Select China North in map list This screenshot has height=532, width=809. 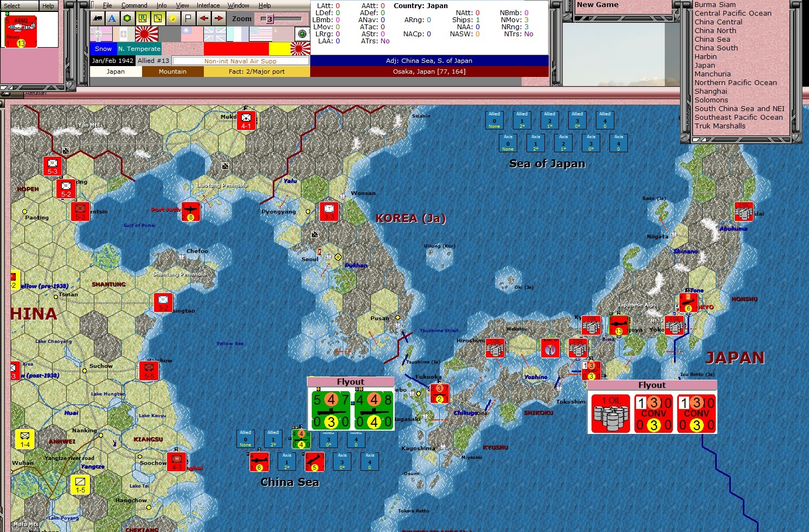pos(715,30)
